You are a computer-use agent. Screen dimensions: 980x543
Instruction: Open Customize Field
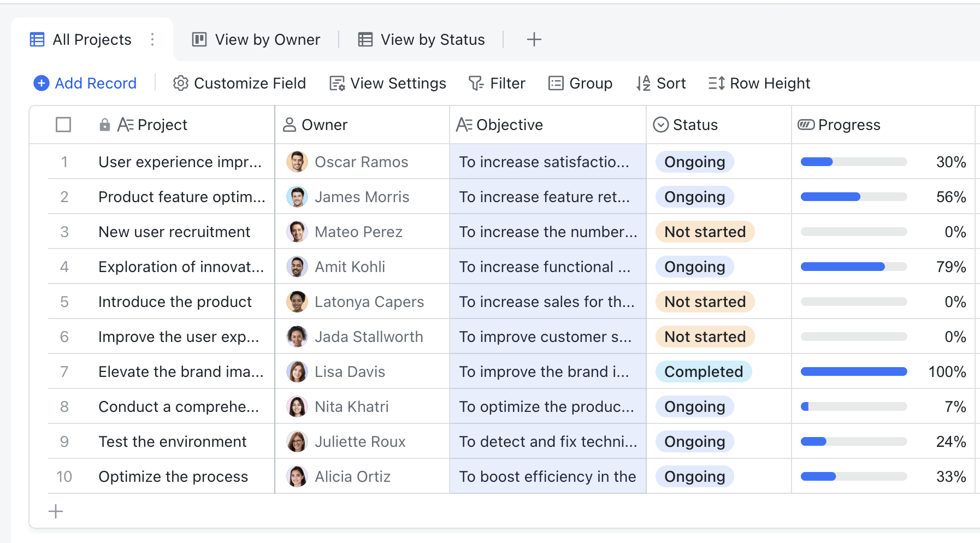[x=239, y=83]
